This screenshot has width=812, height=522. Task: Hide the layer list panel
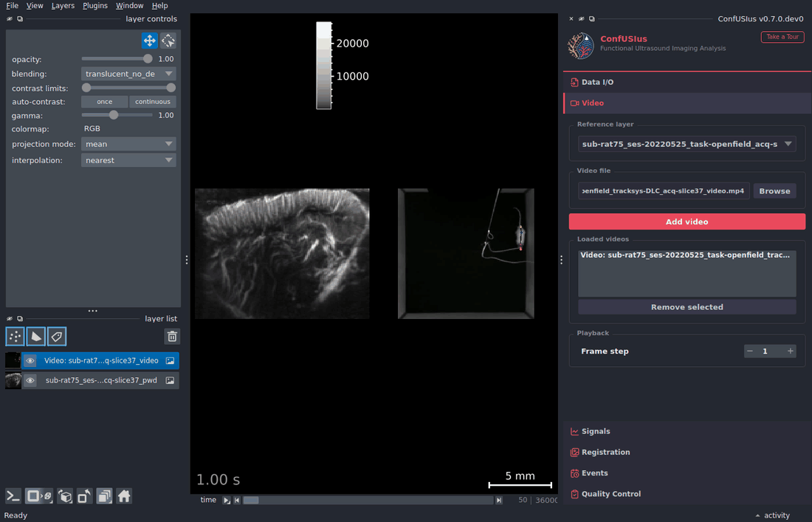point(10,318)
